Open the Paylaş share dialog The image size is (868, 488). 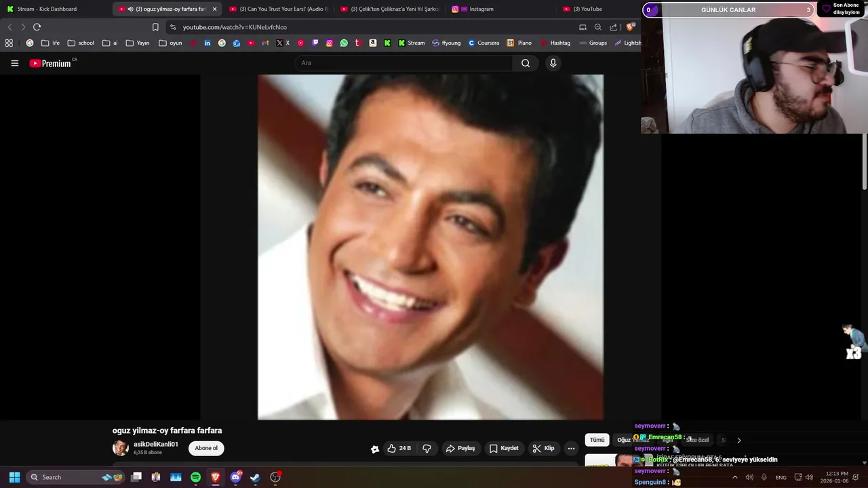(460, 448)
